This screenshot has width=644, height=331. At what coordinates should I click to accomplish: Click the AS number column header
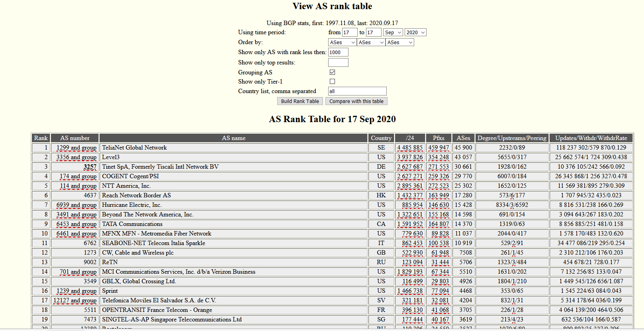click(75, 138)
